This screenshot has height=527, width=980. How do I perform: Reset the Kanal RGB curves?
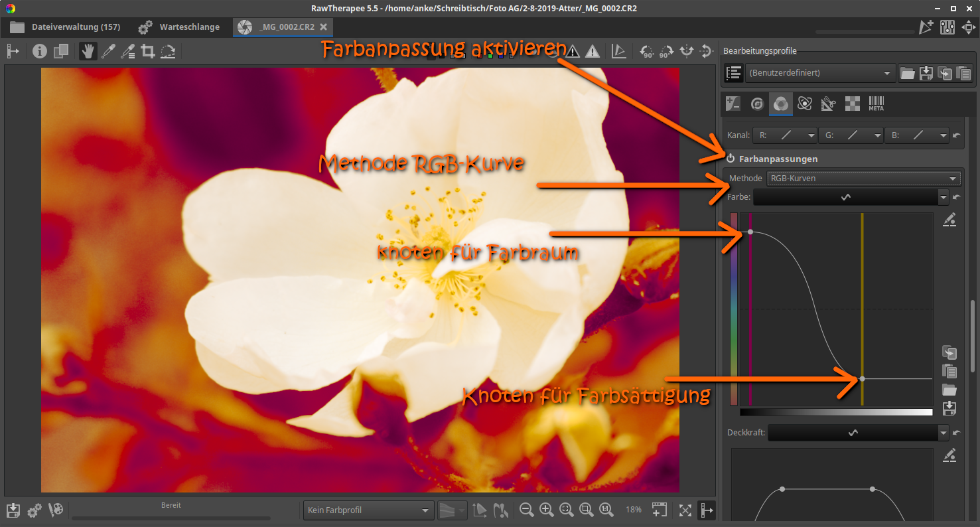point(956,135)
